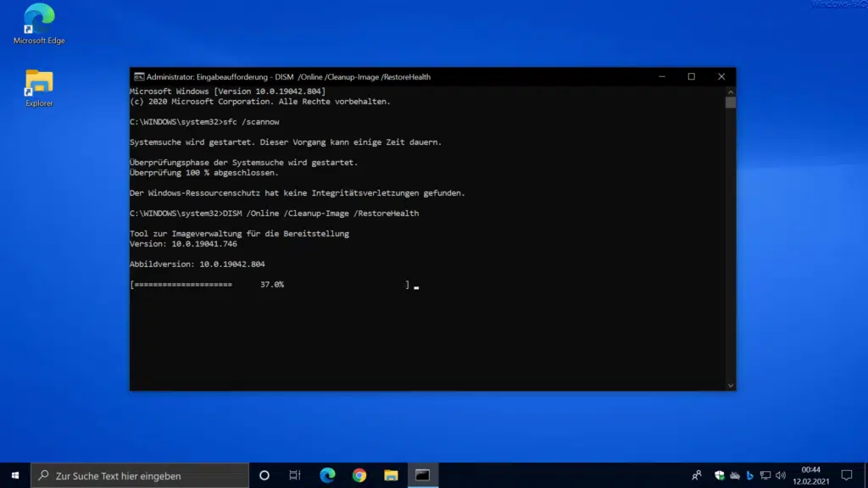Click the People icon near the tray

698,475
